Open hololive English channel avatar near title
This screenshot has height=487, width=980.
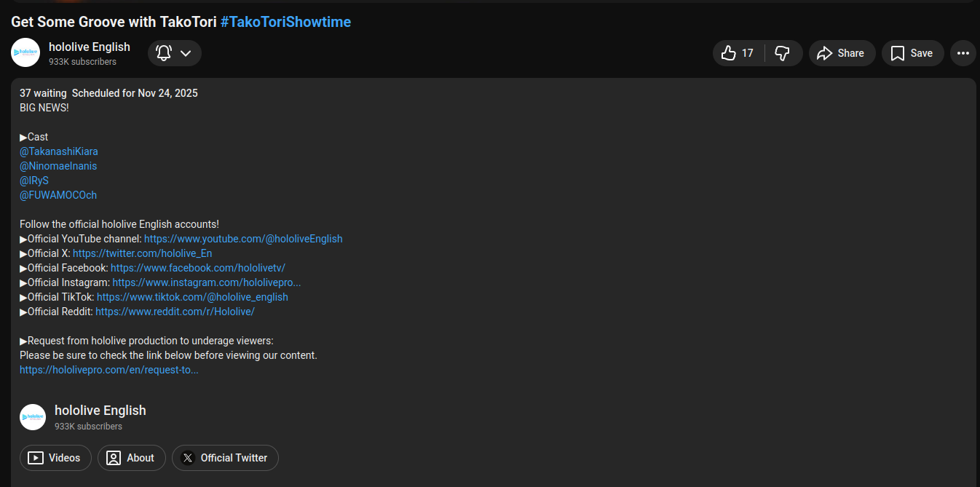[25, 52]
